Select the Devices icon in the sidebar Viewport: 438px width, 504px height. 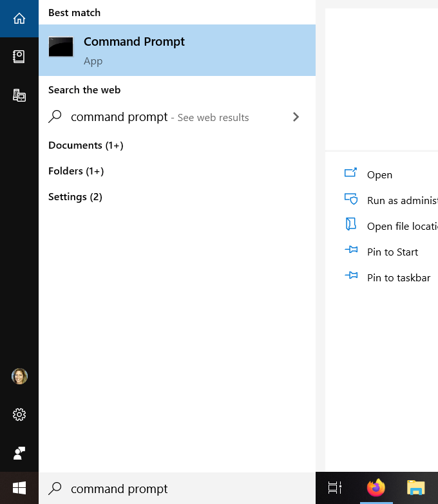point(19,95)
